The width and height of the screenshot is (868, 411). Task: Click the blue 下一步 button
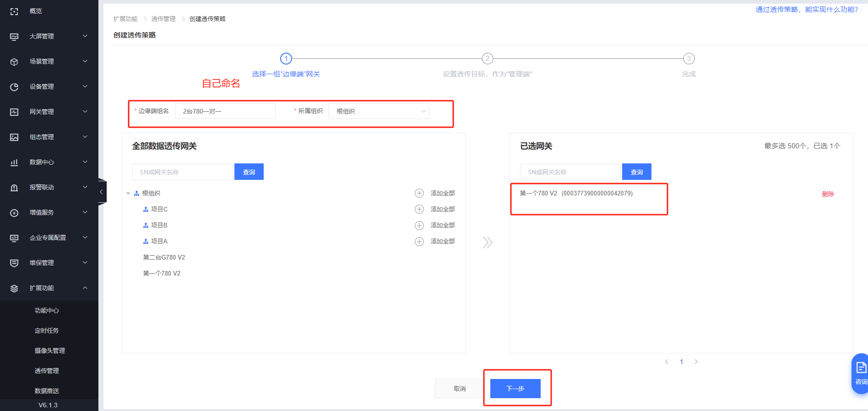pyautogui.click(x=515, y=389)
